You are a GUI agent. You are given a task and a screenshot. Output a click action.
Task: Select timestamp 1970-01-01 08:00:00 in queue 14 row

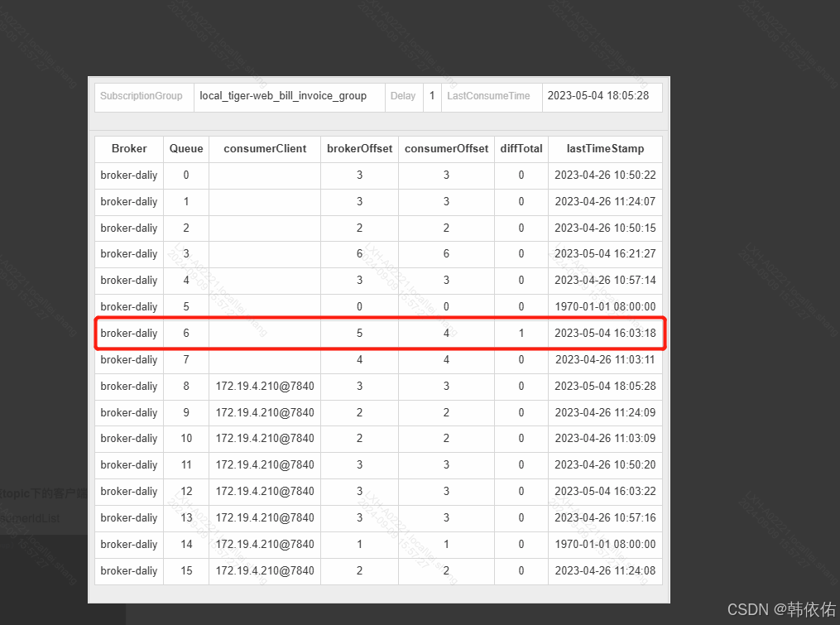click(605, 544)
